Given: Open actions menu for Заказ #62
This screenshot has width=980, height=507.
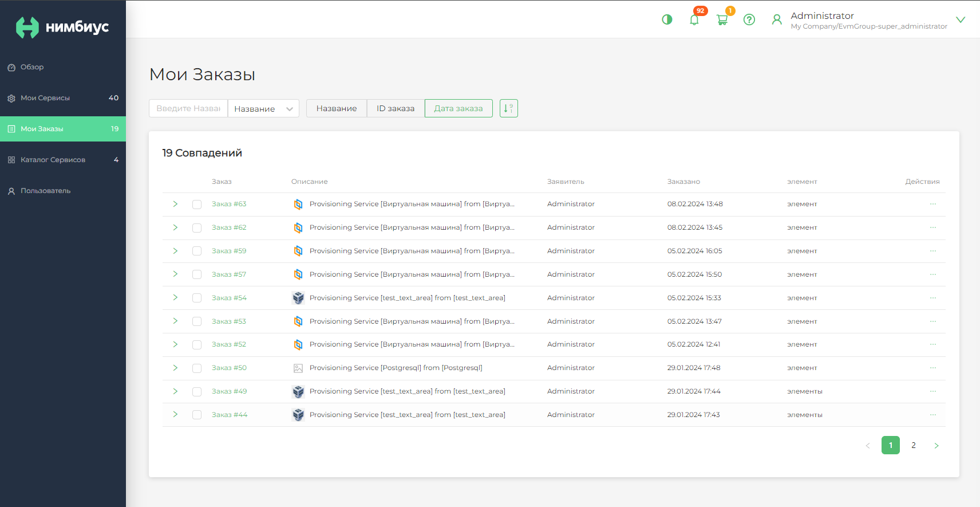Looking at the screenshot, I should (933, 227).
